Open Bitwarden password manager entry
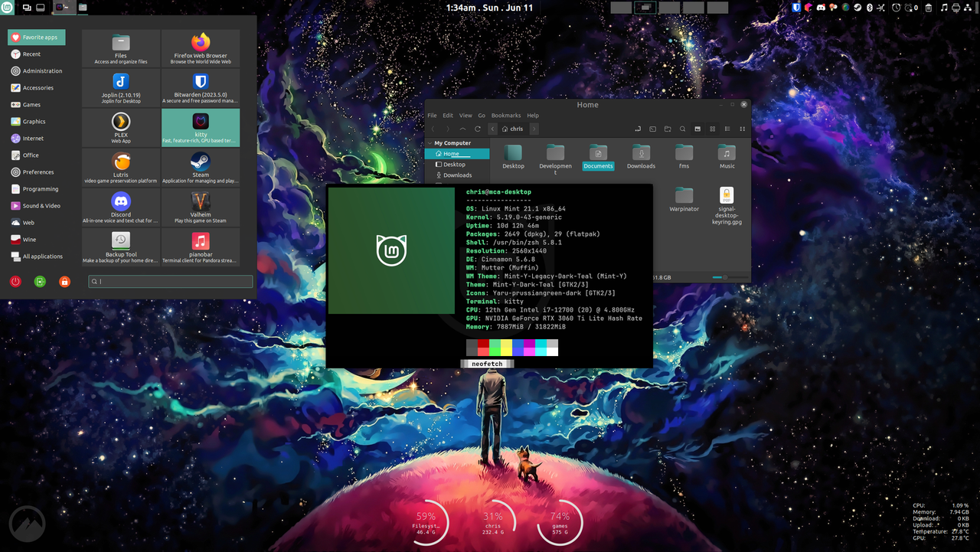 pos(201,88)
